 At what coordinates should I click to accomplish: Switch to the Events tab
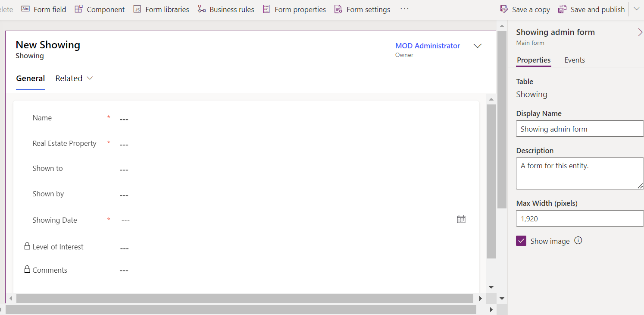[x=575, y=60]
